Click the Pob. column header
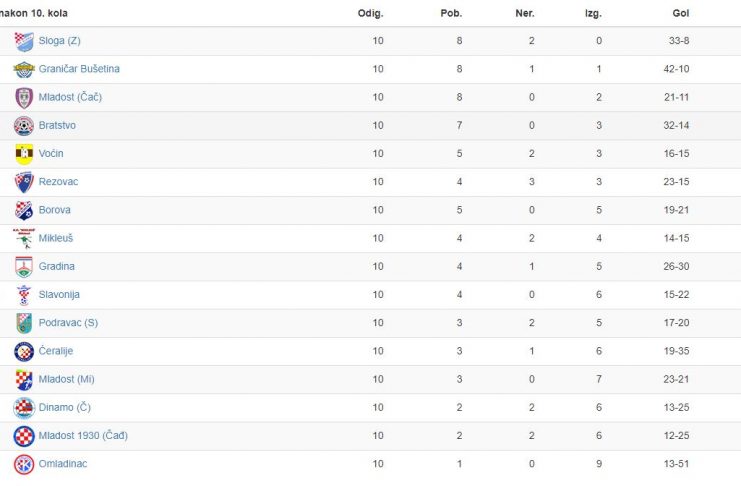Image resolution: width=741 pixels, height=486 pixels. point(451,13)
